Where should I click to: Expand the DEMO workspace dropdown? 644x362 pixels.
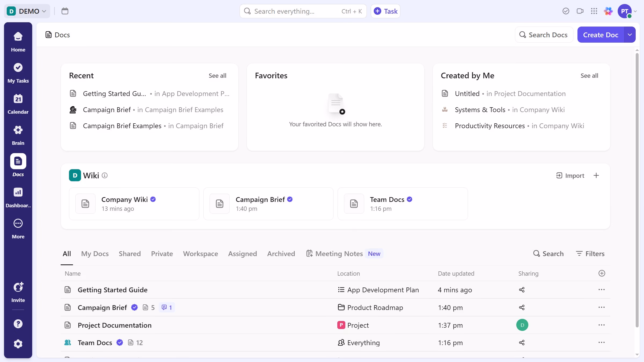click(27, 11)
